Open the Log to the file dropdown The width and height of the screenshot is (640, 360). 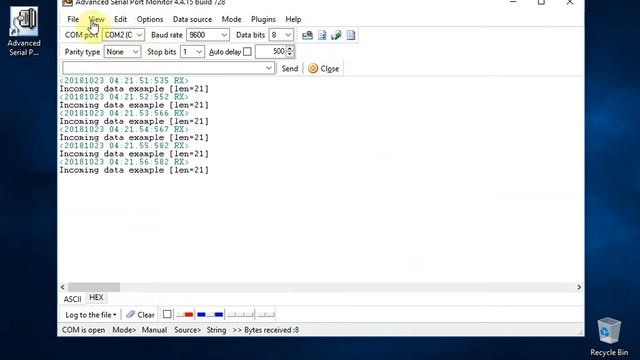[91, 315]
